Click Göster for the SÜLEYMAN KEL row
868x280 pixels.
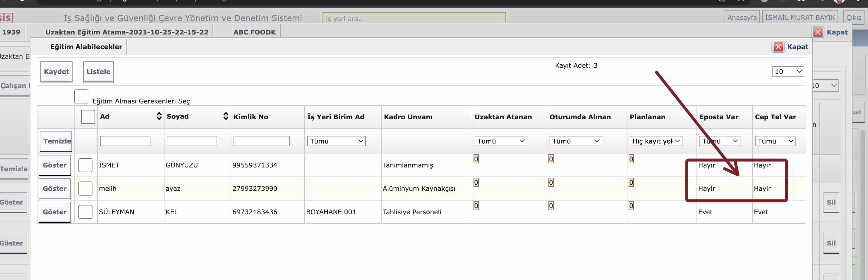55,212
